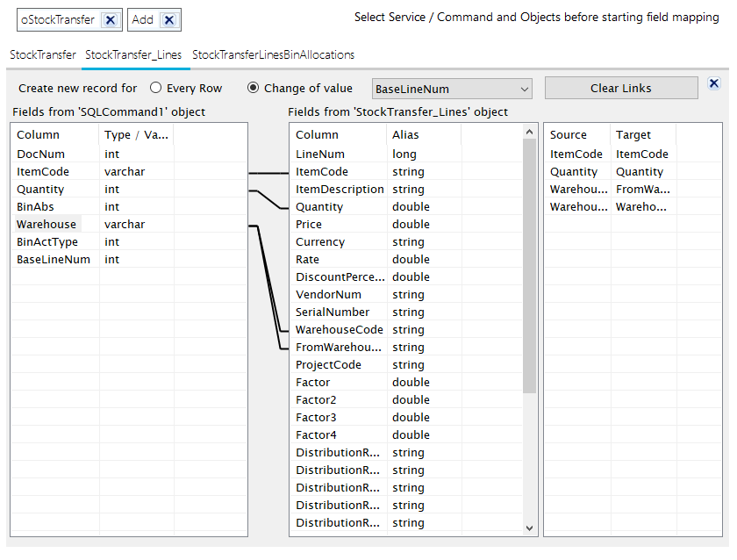Click the Clear Links button
Screen dimensions: 737x560
tap(621, 88)
